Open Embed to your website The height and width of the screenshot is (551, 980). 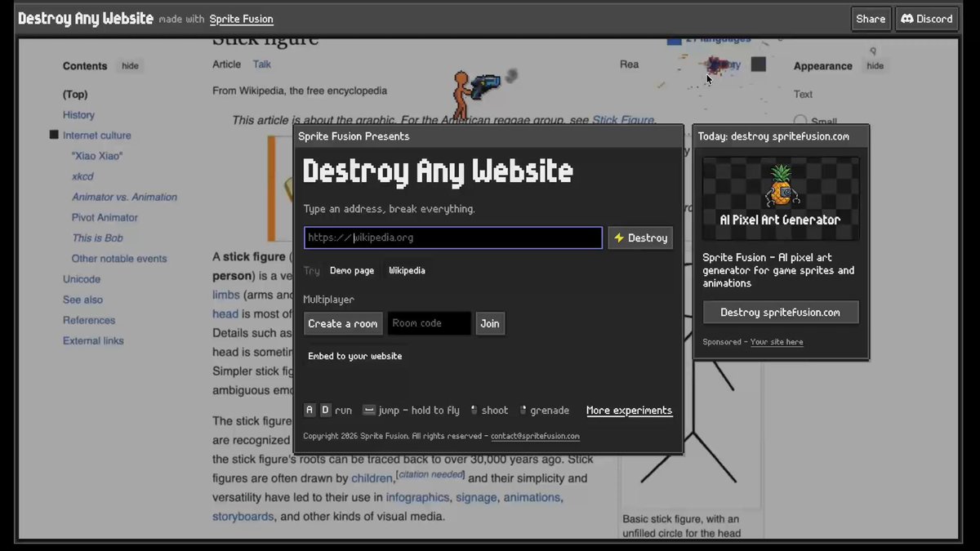[x=354, y=356]
